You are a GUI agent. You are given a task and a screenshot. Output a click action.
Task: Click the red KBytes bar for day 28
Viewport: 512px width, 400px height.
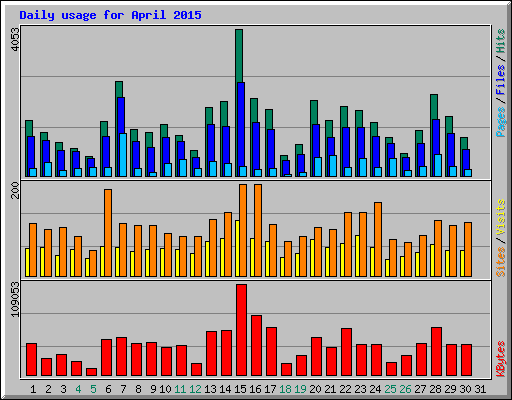point(437,352)
